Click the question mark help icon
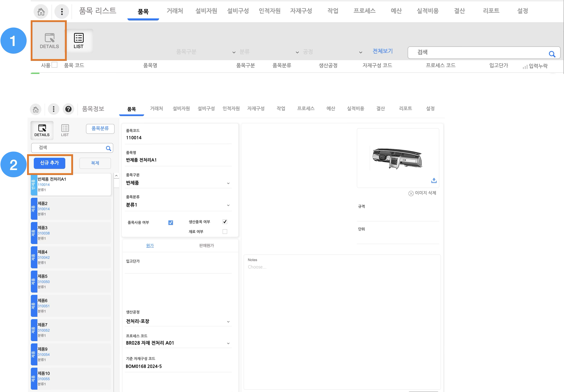Image resolution: width=564 pixels, height=392 pixels. [x=68, y=109]
